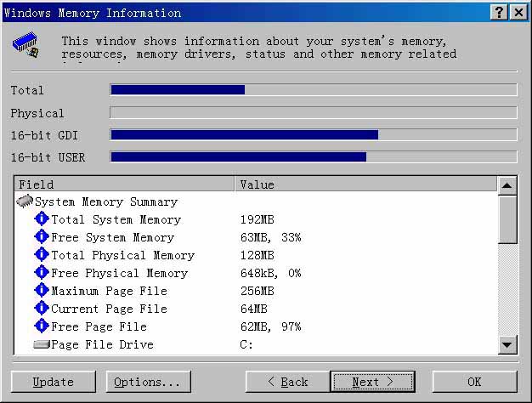Click the Value column header
This screenshot has height=403, width=532.
[365, 184]
